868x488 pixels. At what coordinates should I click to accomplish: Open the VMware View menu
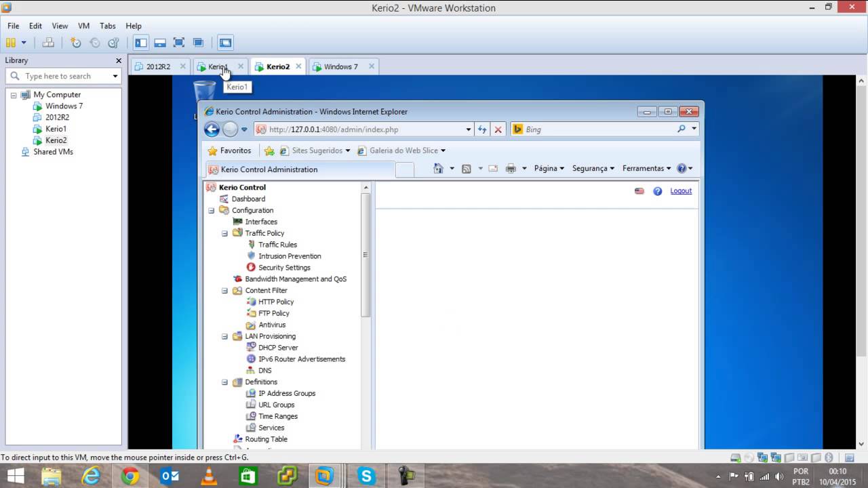coord(60,26)
